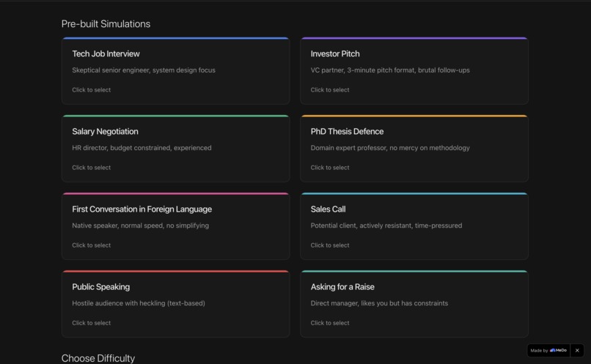Close the Made by MeDo badge
This screenshot has height=364, width=591.
point(577,350)
